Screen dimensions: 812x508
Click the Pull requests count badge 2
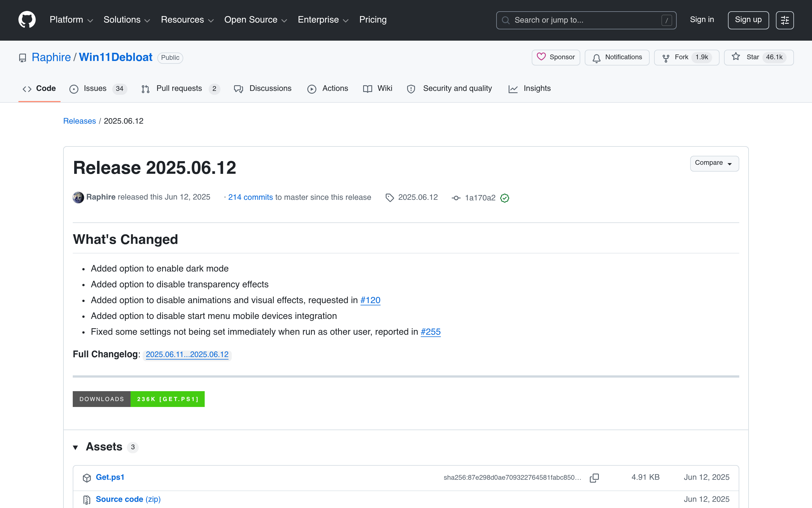coord(214,89)
